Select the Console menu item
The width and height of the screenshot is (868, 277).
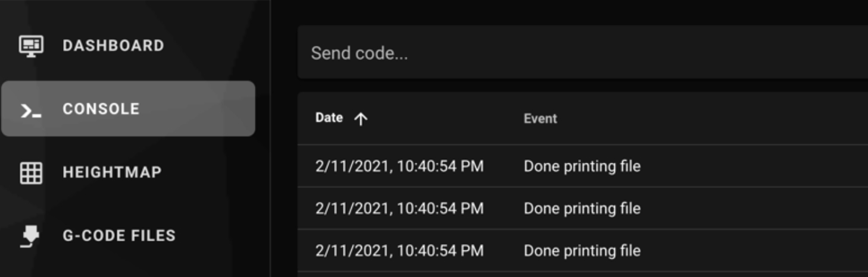click(x=128, y=109)
